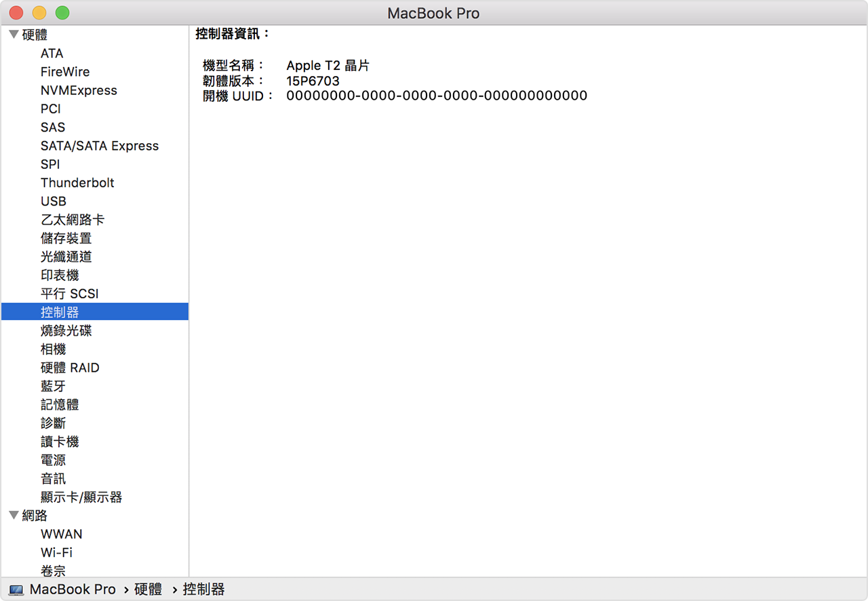Minimize the window with yellow button
Viewport: 868px width, 601px height.
click(39, 13)
